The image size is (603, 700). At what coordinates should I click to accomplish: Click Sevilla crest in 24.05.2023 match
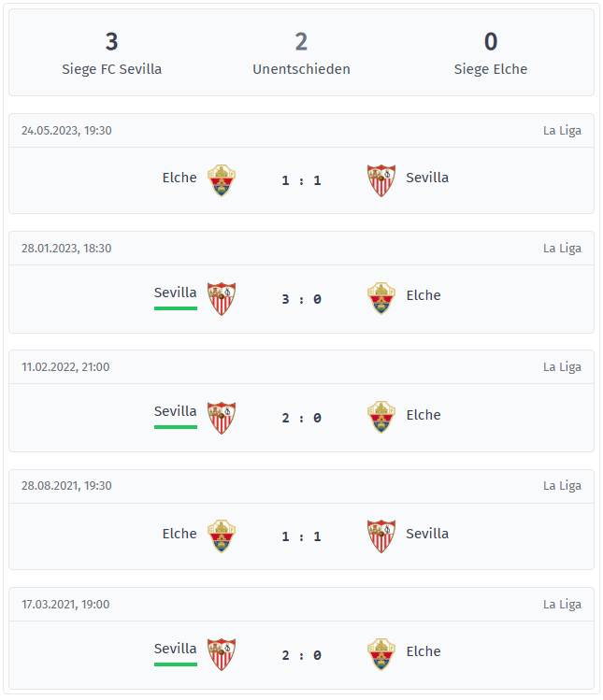click(x=381, y=180)
